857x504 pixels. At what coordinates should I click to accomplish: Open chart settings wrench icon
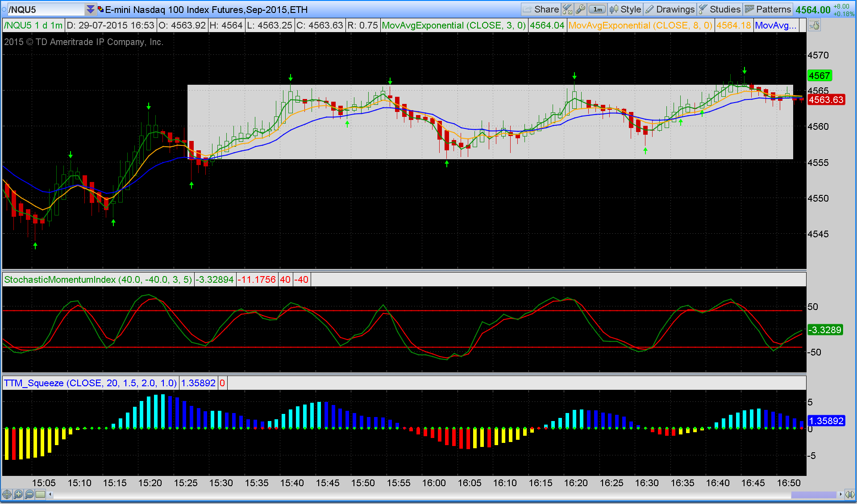pyautogui.click(x=580, y=9)
